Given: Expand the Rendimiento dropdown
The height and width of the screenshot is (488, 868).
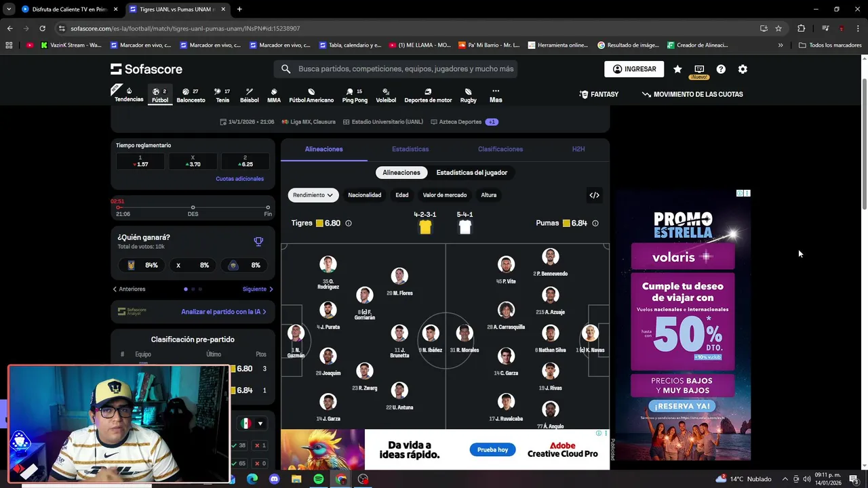Looking at the screenshot, I should [x=313, y=195].
